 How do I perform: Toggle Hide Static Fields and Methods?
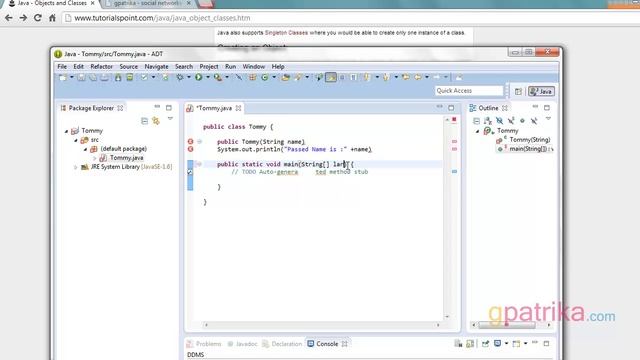[511, 121]
